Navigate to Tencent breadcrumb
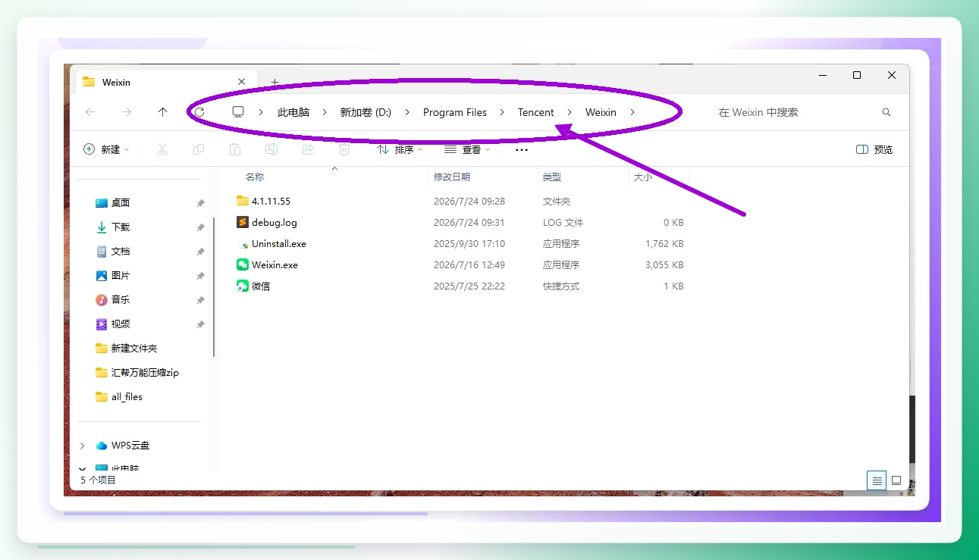Viewport: 979px width, 560px height. (x=536, y=112)
